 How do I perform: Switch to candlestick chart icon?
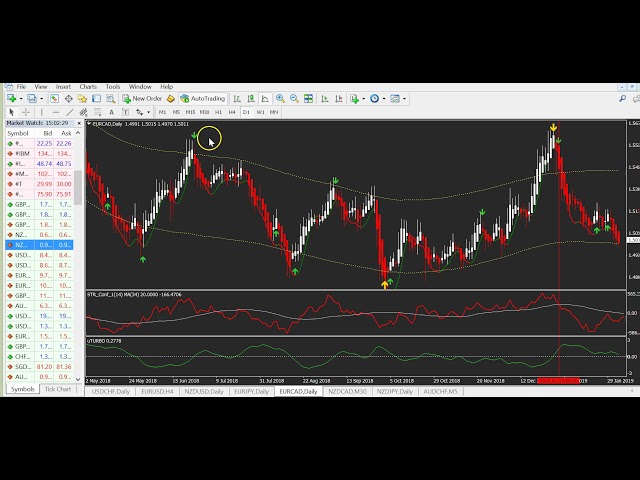pyautogui.click(x=252, y=99)
